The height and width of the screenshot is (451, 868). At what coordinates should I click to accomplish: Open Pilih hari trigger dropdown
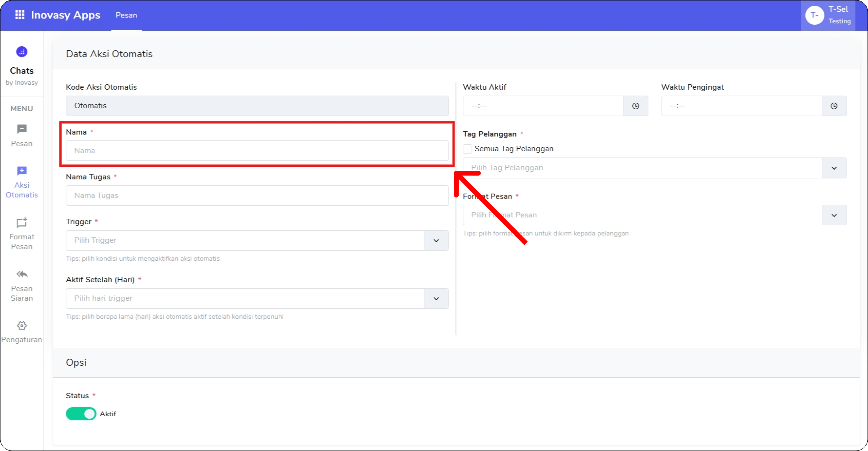coord(436,299)
